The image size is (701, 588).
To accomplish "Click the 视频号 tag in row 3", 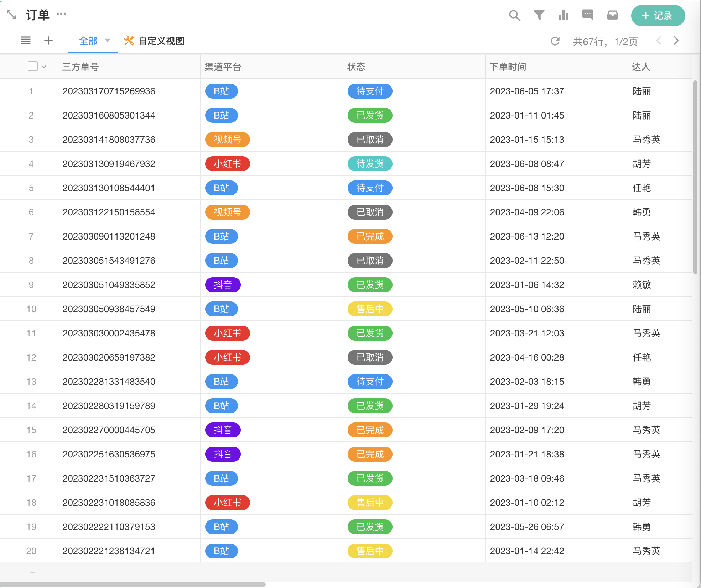I will (228, 140).
